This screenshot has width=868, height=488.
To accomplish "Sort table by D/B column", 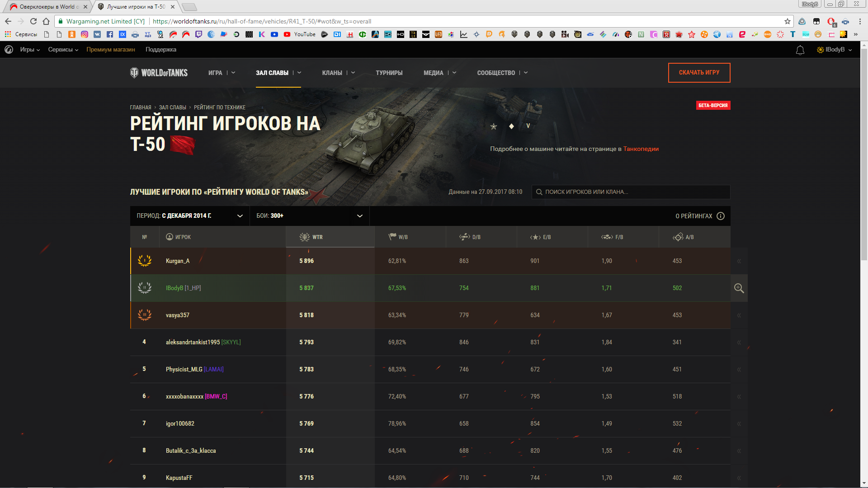I will (x=470, y=237).
